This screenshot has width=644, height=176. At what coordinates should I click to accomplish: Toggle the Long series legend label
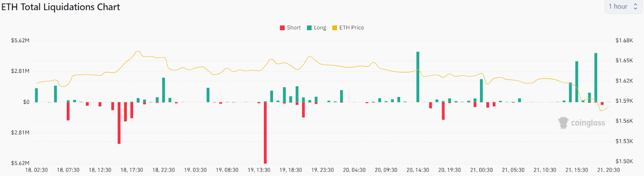pyautogui.click(x=320, y=28)
